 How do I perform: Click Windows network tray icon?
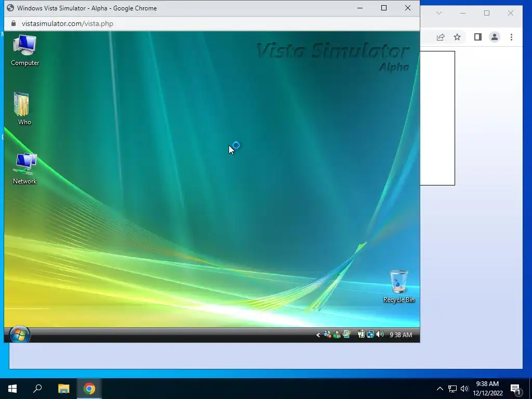pyautogui.click(x=453, y=389)
